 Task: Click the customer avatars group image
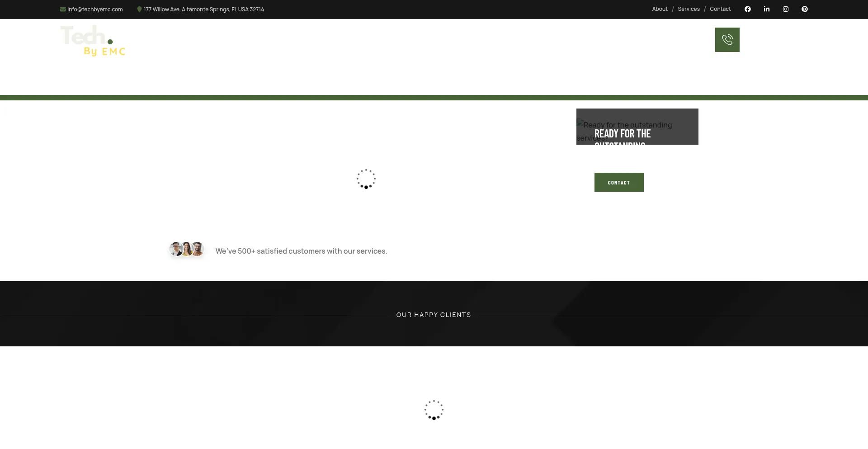point(187,249)
